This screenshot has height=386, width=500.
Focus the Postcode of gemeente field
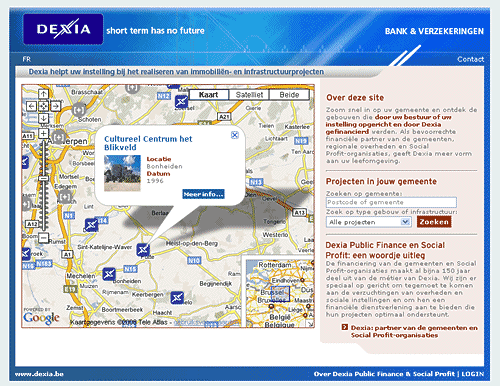pyautogui.click(x=391, y=202)
